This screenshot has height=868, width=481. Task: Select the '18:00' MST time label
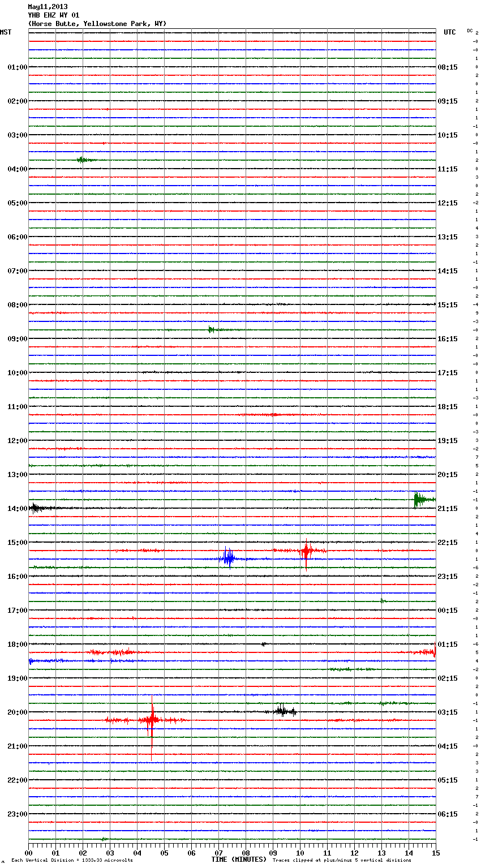(17, 644)
